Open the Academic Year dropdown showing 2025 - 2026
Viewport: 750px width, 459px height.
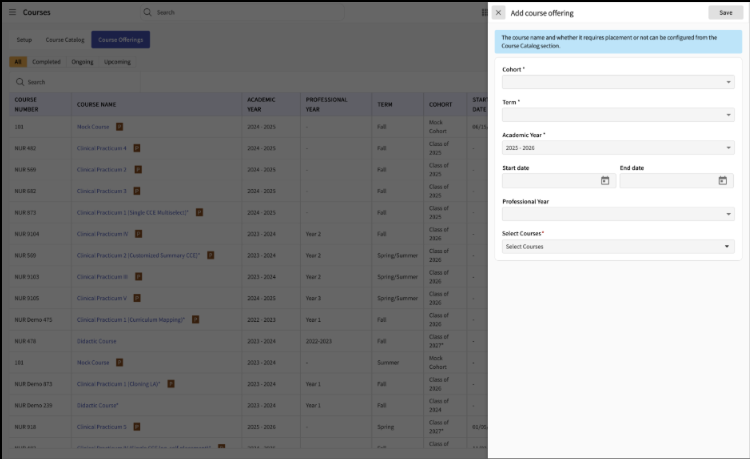618,148
